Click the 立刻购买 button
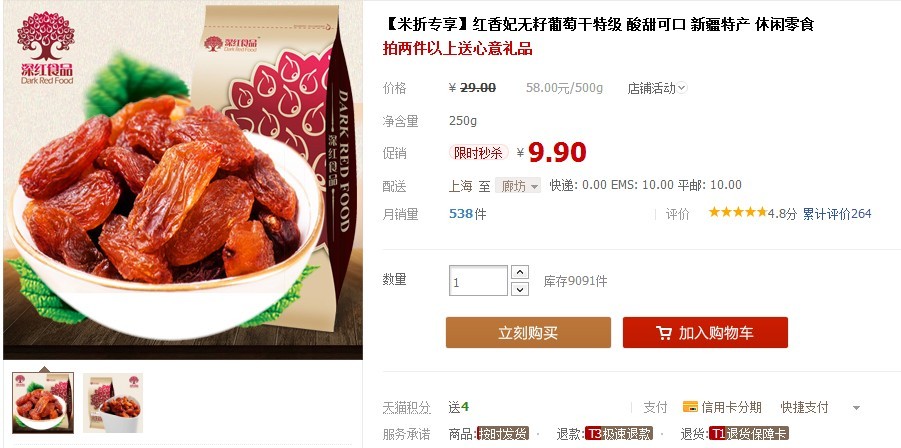 pos(528,333)
